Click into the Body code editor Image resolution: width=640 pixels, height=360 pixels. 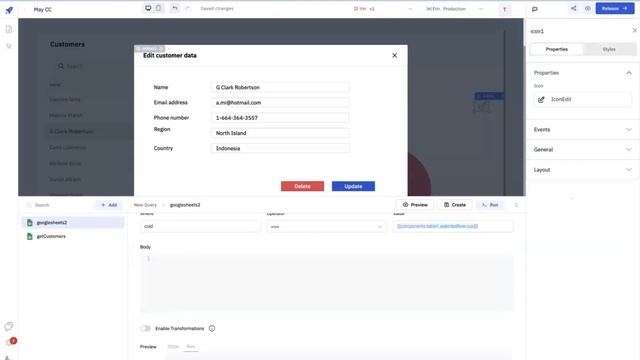click(x=327, y=282)
